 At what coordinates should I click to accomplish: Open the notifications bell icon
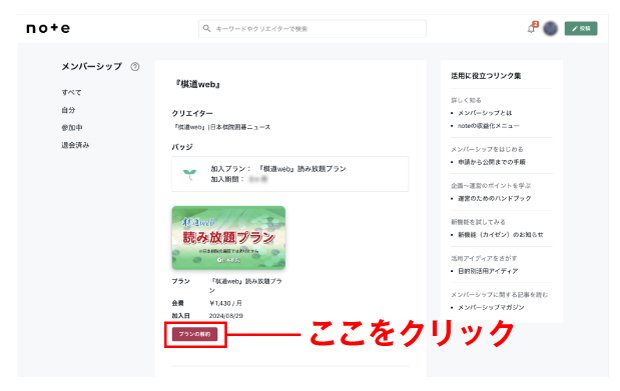tap(532, 28)
